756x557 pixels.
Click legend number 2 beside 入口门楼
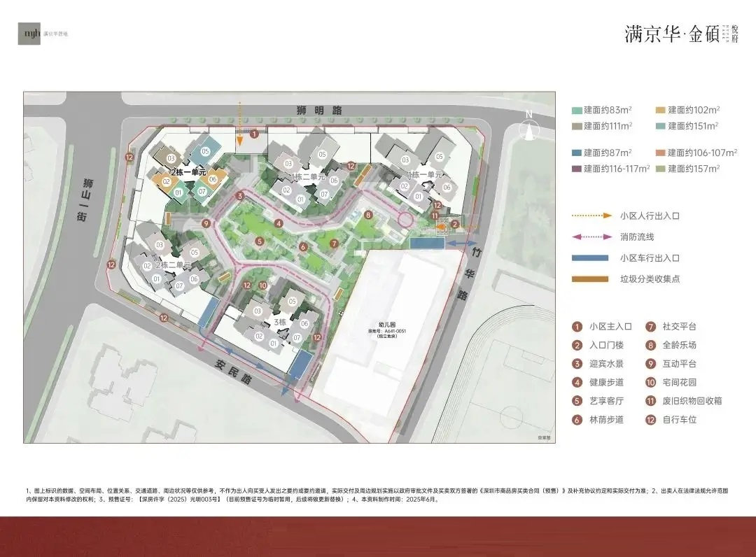(x=577, y=346)
